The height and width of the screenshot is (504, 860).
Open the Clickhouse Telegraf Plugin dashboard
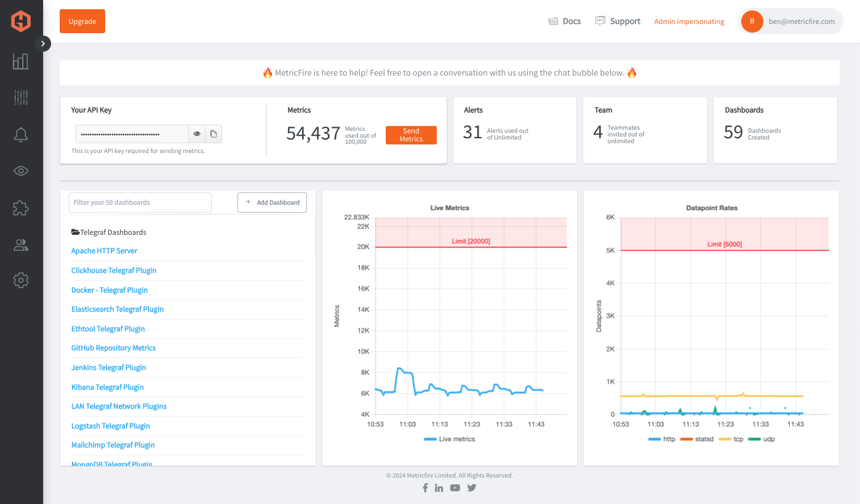click(x=114, y=270)
